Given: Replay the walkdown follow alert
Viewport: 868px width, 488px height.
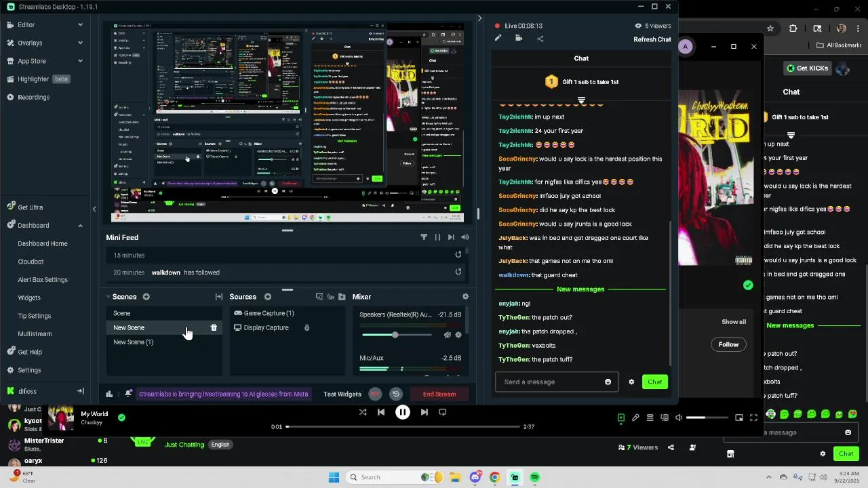Looking at the screenshot, I should pos(458,272).
